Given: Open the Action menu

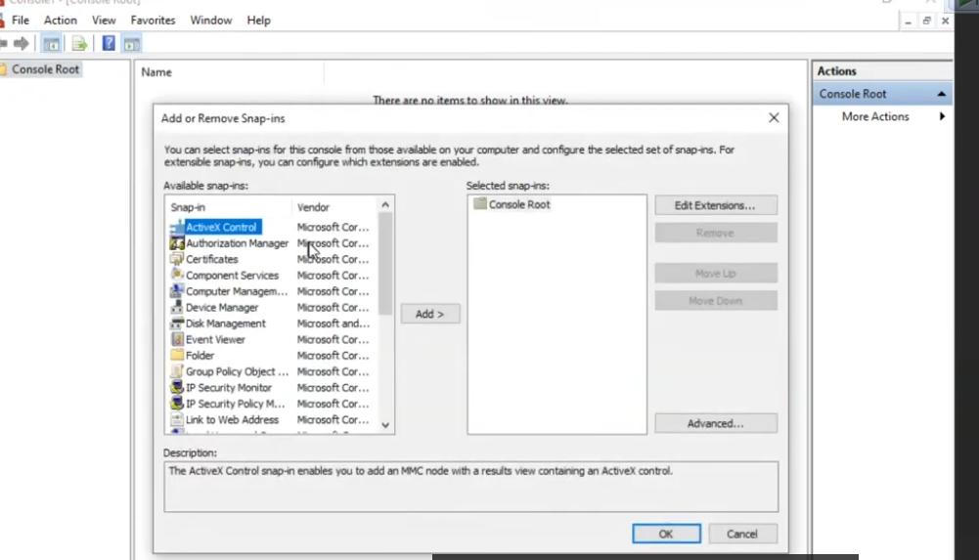Looking at the screenshot, I should [x=60, y=20].
